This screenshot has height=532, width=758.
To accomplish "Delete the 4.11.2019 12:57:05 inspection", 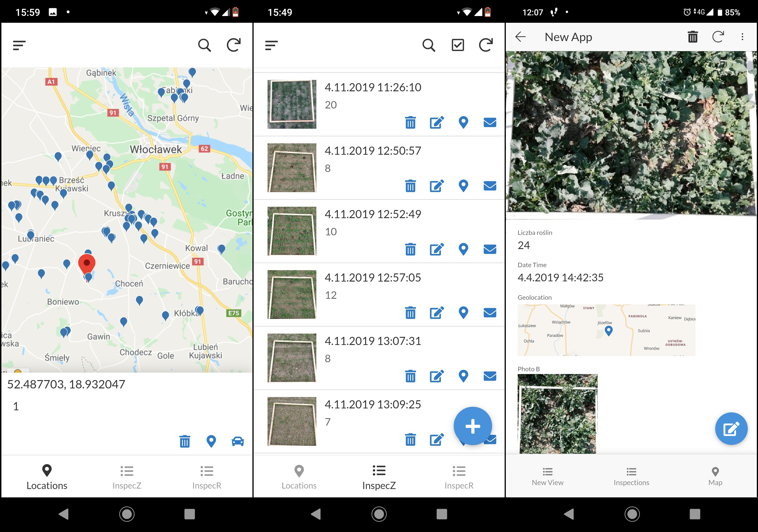I will (x=410, y=313).
